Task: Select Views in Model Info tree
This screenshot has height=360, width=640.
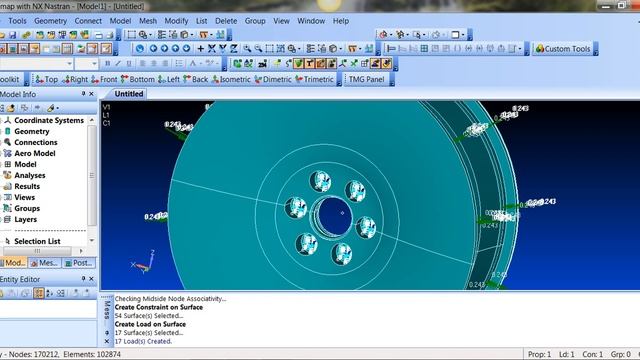Action: (x=24, y=198)
